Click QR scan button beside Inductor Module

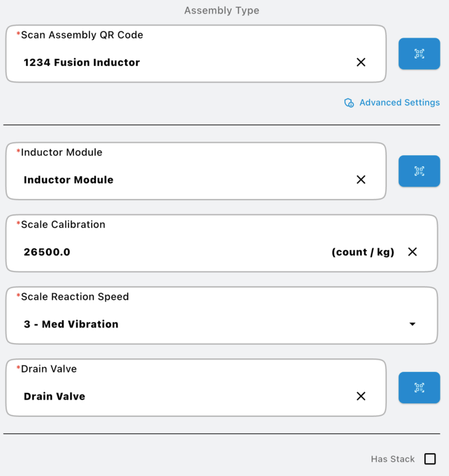tap(419, 171)
